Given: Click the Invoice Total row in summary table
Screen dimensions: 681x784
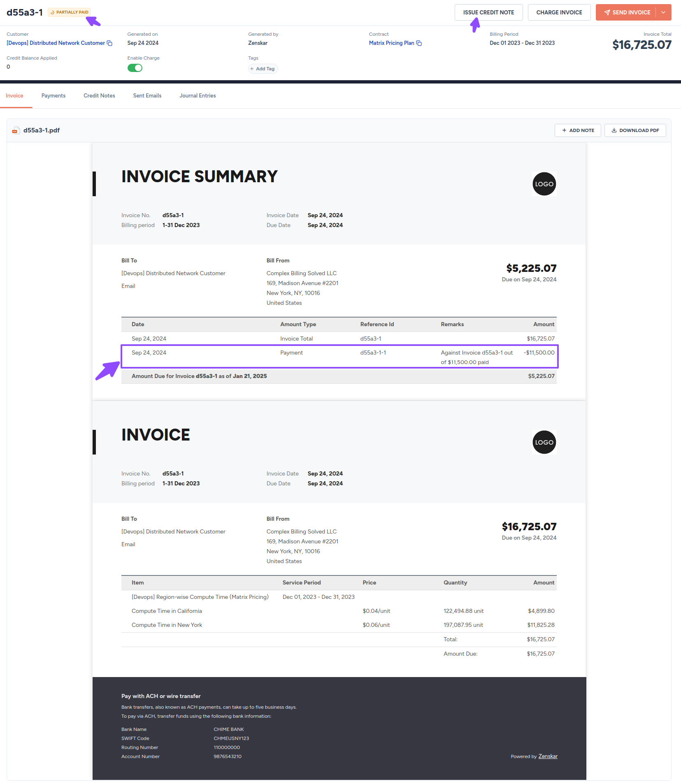Looking at the screenshot, I should point(339,339).
